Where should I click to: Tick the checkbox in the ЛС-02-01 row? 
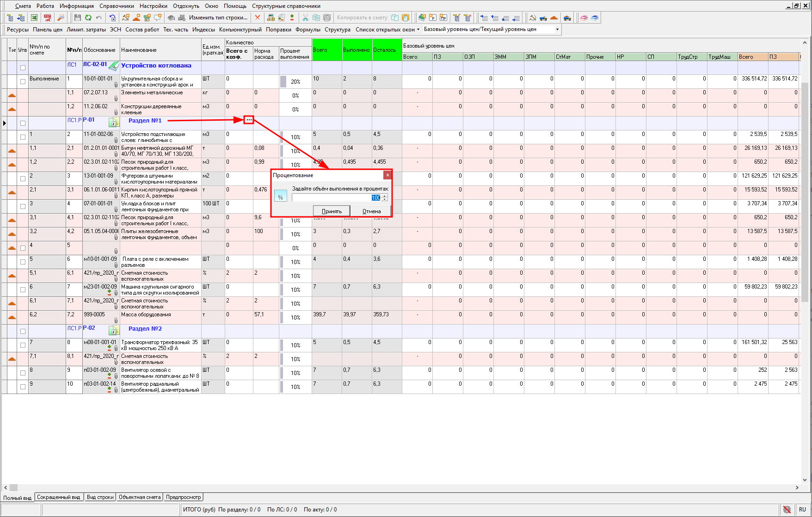[x=23, y=68]
